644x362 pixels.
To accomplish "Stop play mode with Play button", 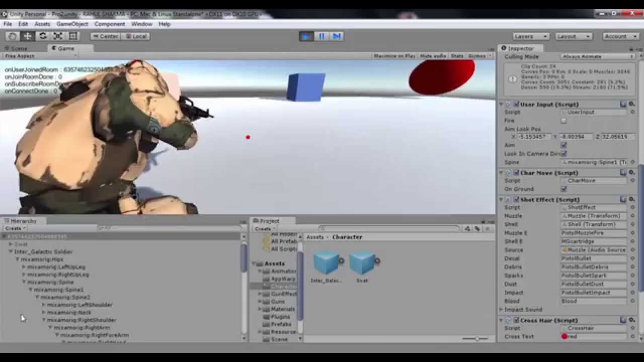I will pyautogui.click(x=306, y=36).
